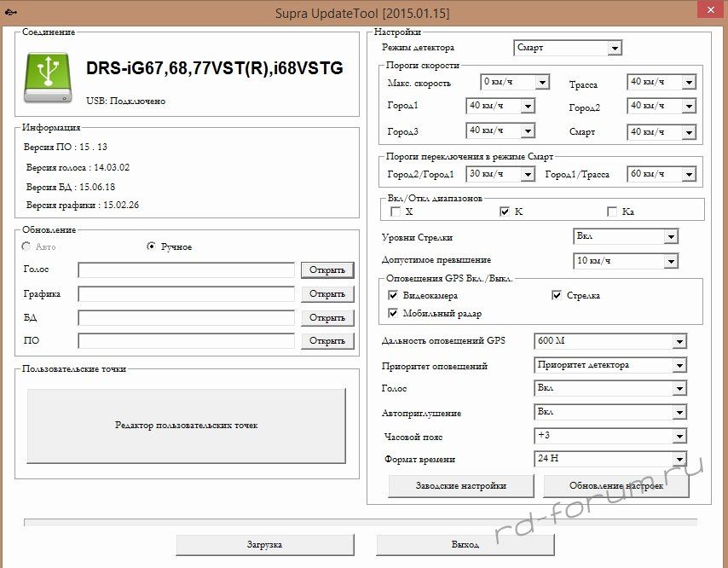Click the 'Версия голоса : 14.03.02' text
This screenshot has width=728, height=568.
click(78, 168)
